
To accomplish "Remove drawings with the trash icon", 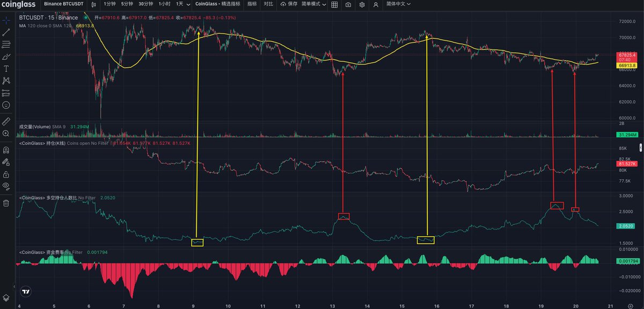I will click(x=6, y=203).
